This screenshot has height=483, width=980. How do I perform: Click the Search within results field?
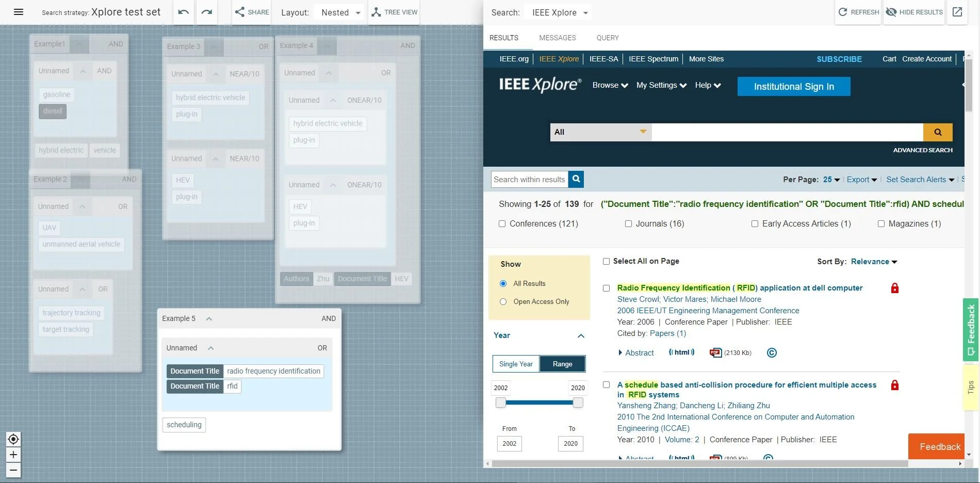[x=530, y=179]
